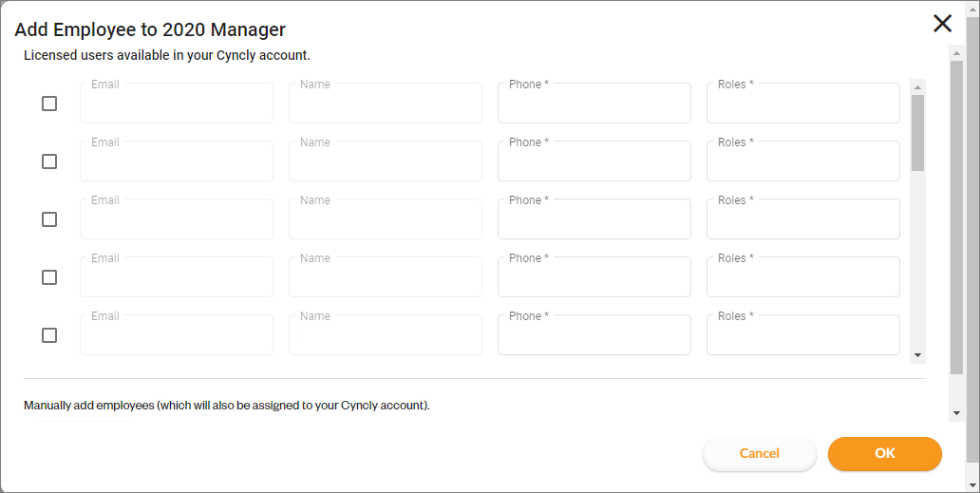This screenshot has width=980, height=493.
Task: Click the Cancel button
Action: pos(760,454)
